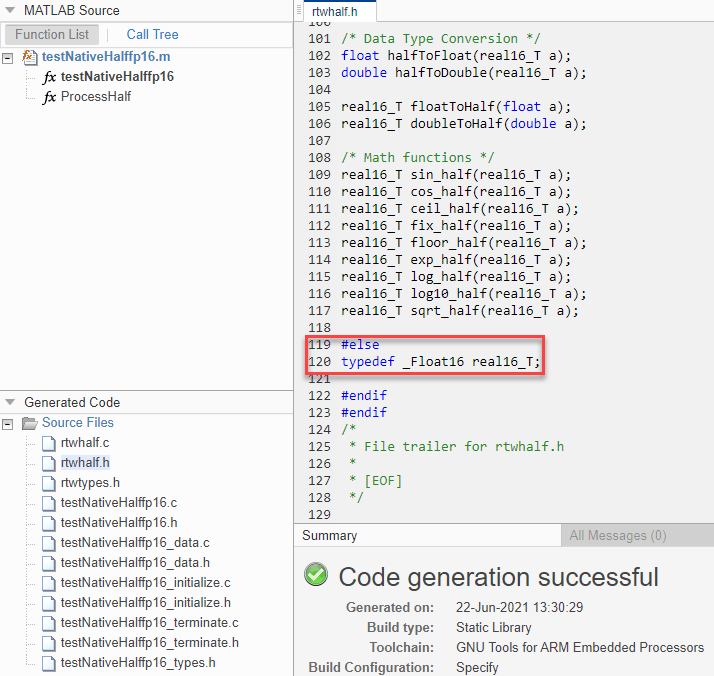Open testNativeHalffp16_terminate.c file

[x=150, y=623]
